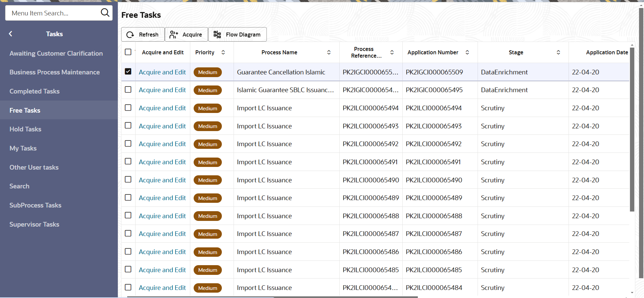Acquire and Edit task PK2ILCI000065493
Viewport: 644px width, 298px height.
(x=162, y=126)
